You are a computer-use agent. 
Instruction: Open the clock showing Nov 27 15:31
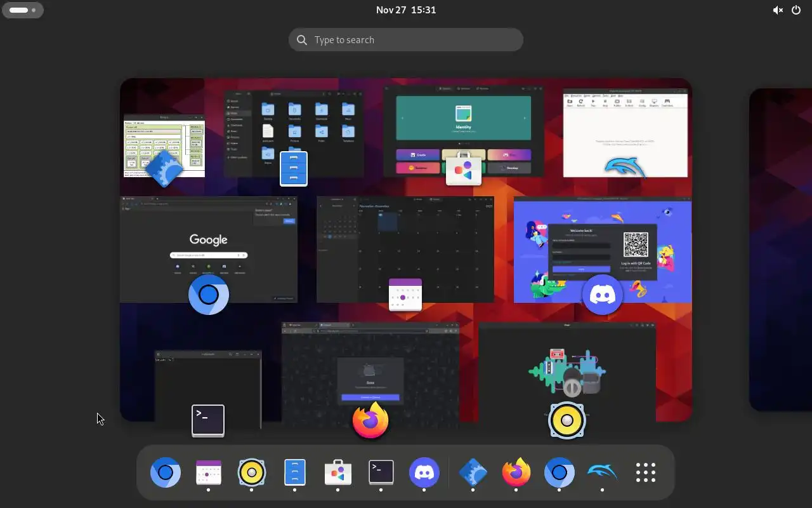click(x=406, y=10)
